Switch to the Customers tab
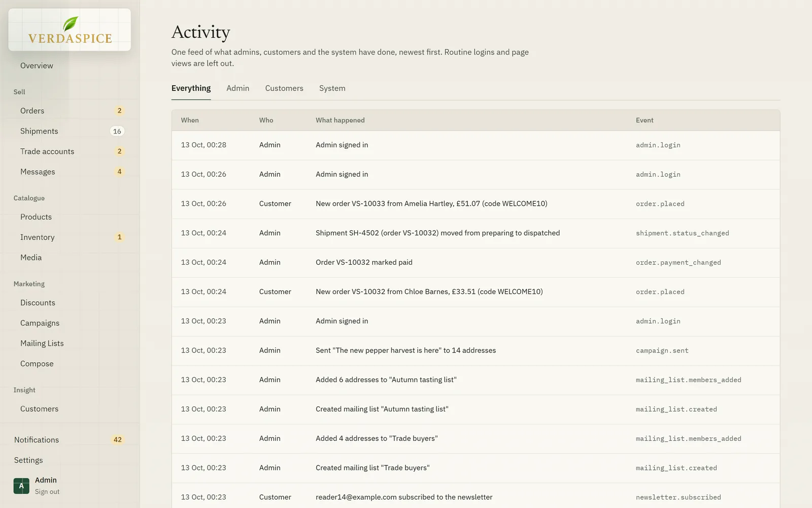This screenshot has width=812, height=508. click(284, 88)
